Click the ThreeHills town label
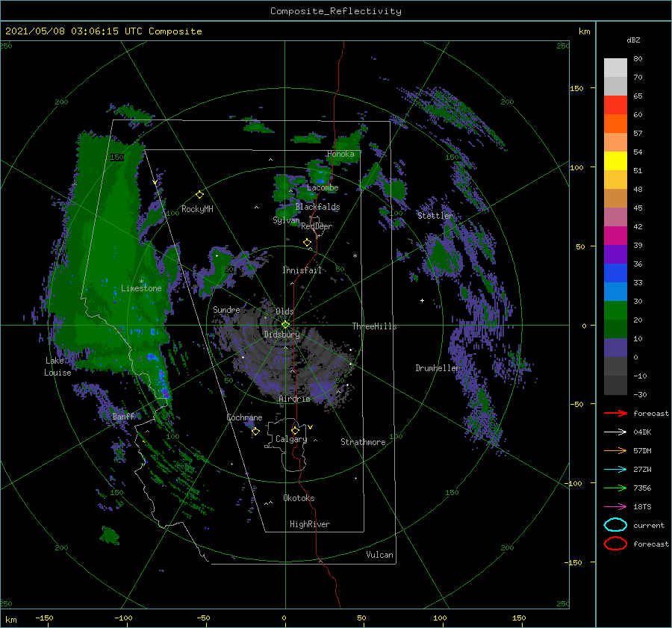 pos(374,326)
